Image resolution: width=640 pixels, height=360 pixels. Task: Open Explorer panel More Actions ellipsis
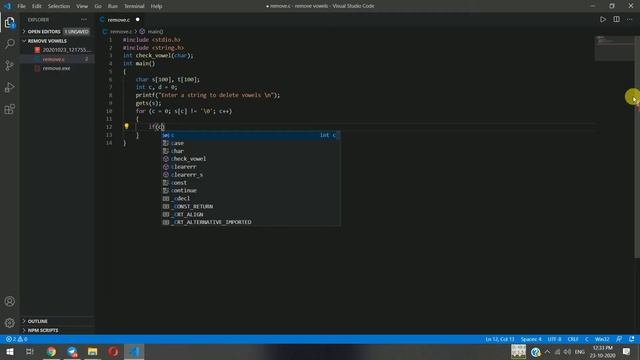[x=84, y=20]
